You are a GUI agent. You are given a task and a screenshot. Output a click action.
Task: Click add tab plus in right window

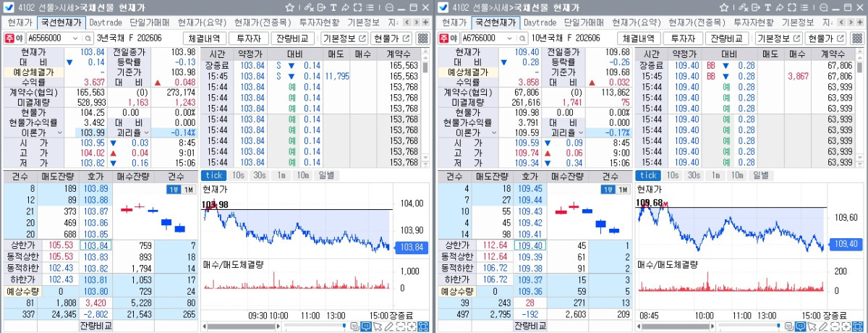[x=861, y=22]
